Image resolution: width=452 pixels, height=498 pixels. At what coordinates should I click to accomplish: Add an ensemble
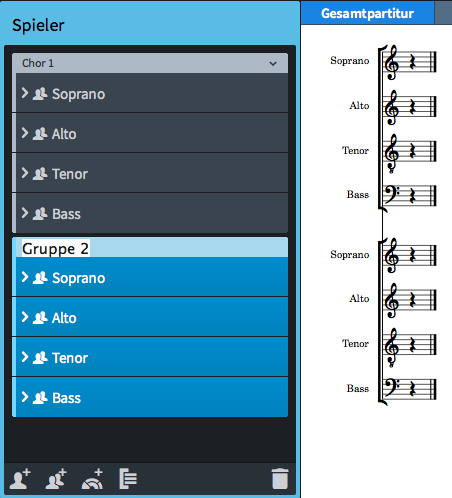(92, 479)
